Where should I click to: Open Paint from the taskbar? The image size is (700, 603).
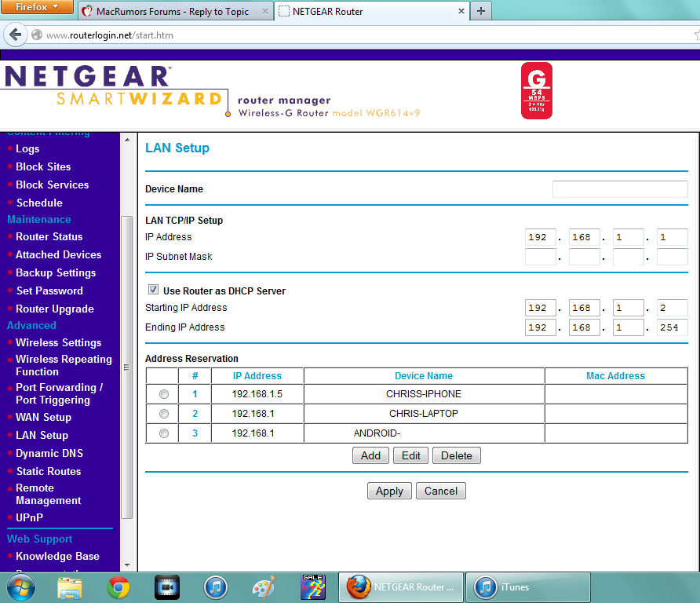264,588
